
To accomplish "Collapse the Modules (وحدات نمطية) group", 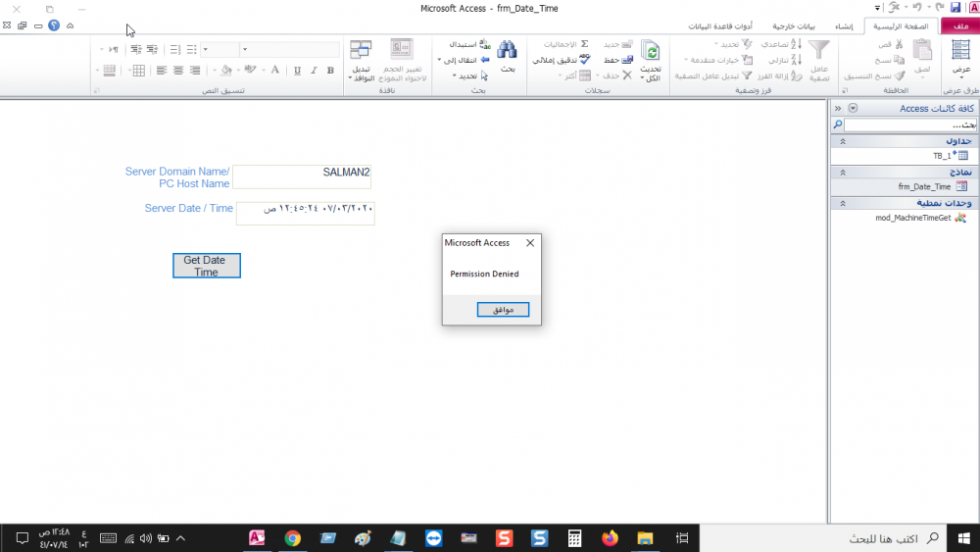I will 843,203.
